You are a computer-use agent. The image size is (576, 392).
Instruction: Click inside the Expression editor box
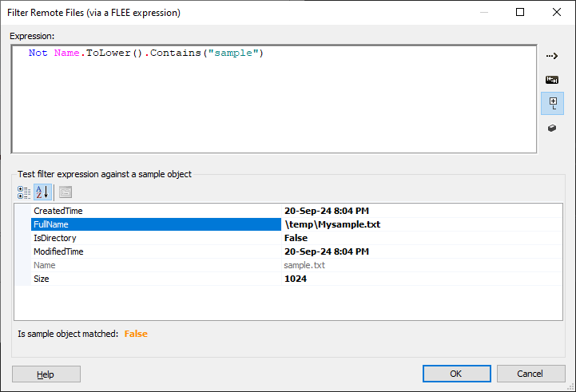274,99
